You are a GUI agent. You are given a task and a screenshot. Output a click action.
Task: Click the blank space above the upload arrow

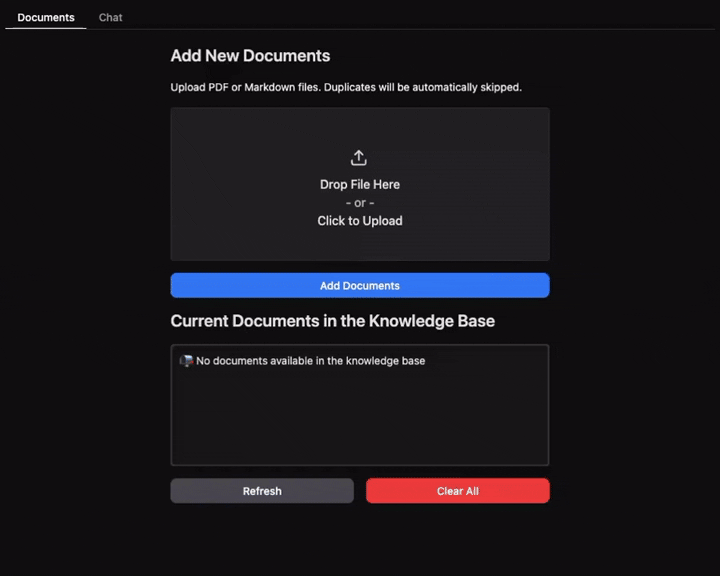tap(359, 127)
